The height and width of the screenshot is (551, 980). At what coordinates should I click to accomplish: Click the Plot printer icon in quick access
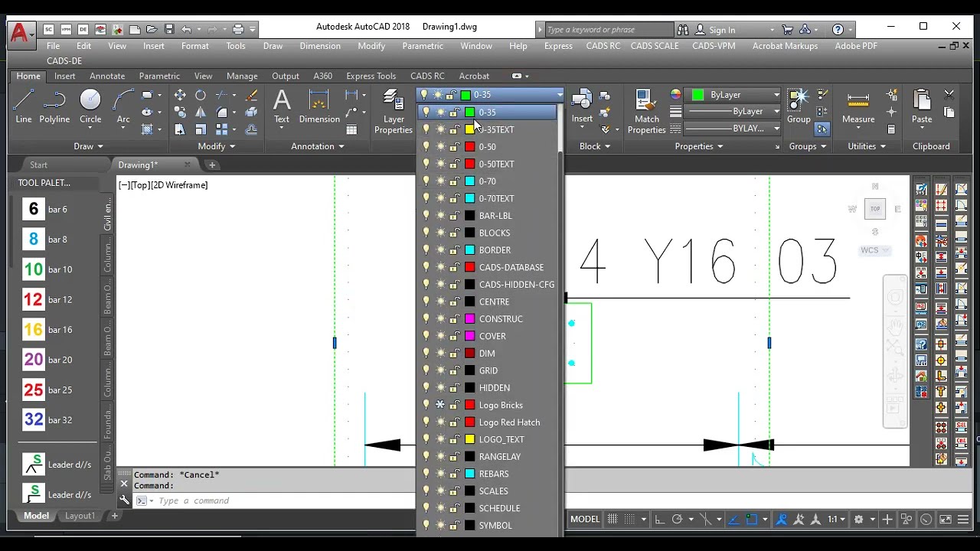point(238,29)
